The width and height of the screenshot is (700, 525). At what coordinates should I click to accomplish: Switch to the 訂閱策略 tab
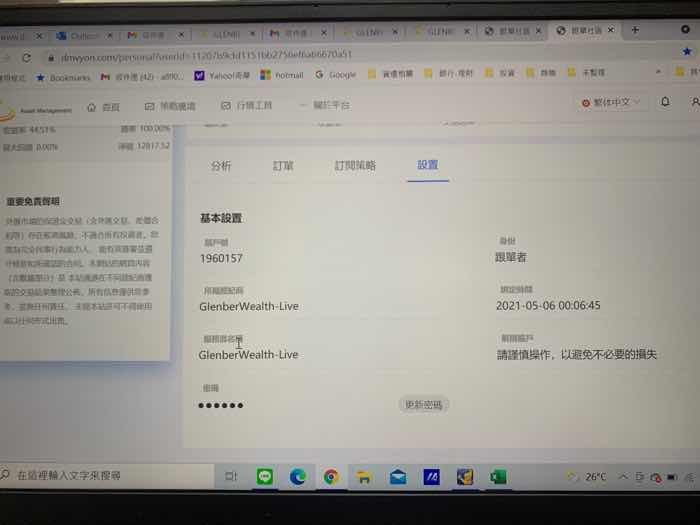pyautogui.click(x=355, y=165)
